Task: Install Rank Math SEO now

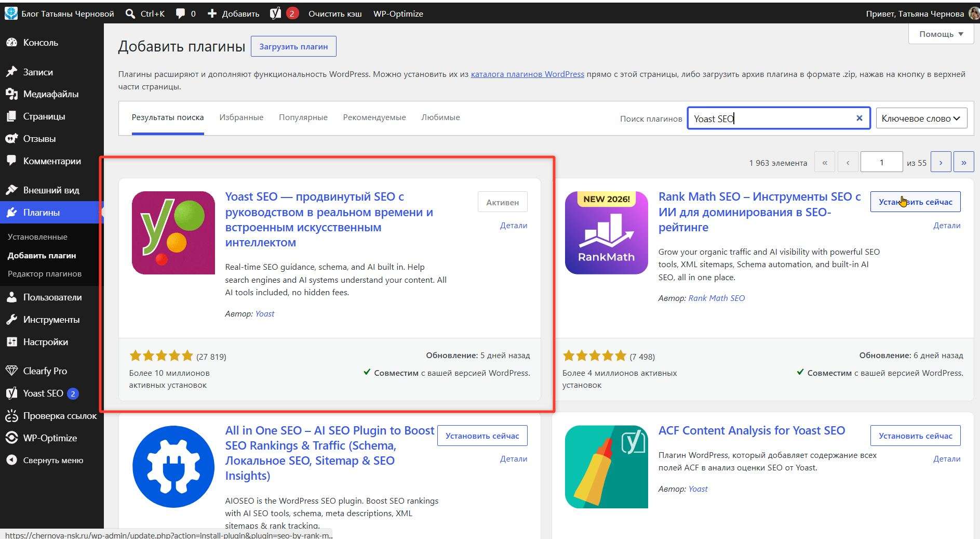Action: [x=915, y=202]
